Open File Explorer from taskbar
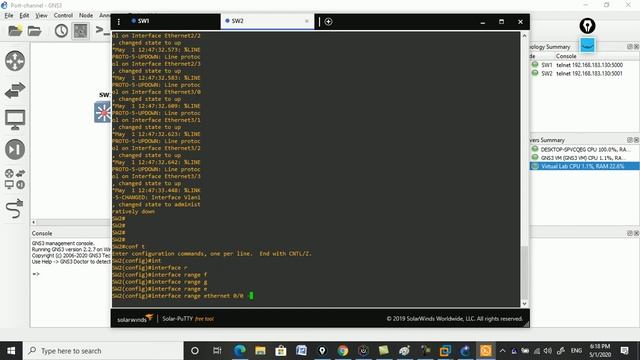 coord(260,351)
